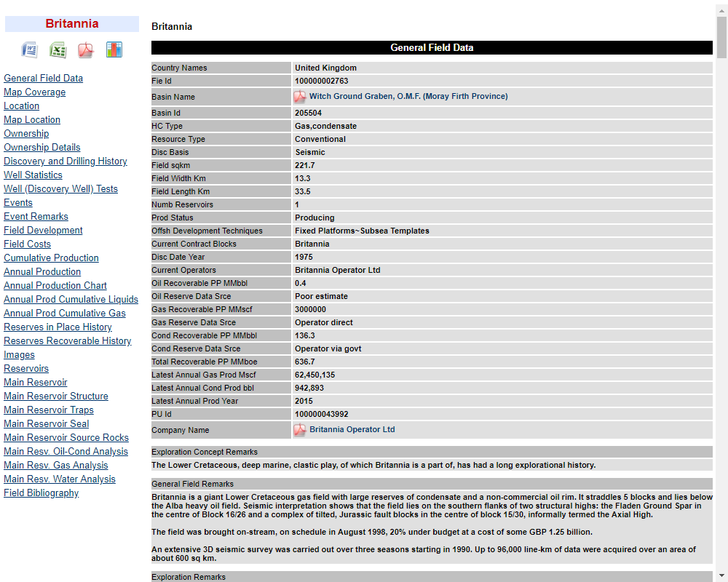Screen dimensions: 728x582
Task: Open Cumulative Production section
Action: [51, 258]
